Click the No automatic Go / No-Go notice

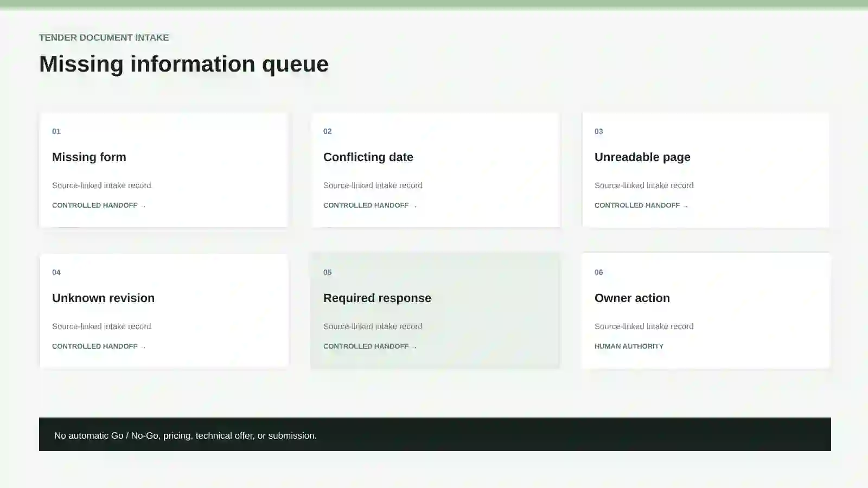tap(435, 434)
